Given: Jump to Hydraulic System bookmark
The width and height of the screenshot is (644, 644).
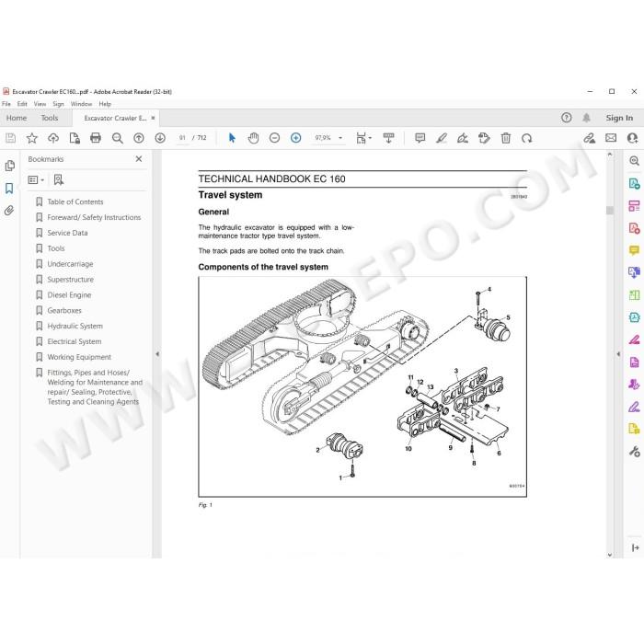Looking at the screenshot, I should pyautogui.click(x=75, y=326).
